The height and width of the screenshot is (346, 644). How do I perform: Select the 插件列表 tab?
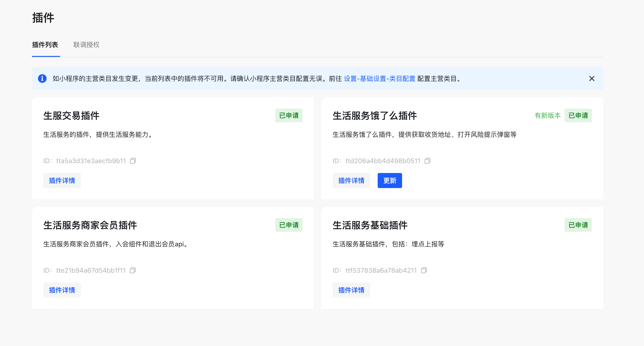(45, 45)
